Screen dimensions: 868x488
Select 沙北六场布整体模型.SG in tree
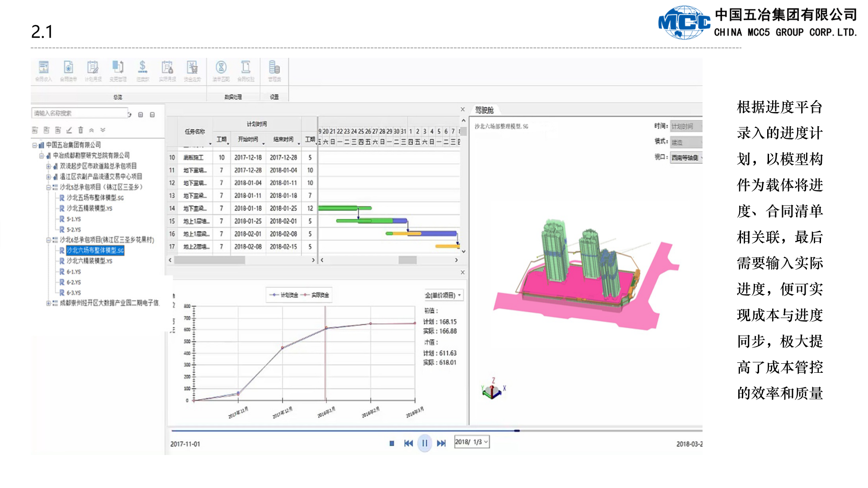95,250
